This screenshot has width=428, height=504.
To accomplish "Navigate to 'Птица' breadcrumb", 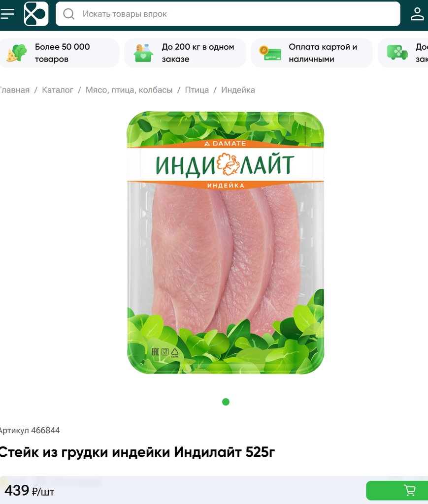I will pyautogui.click(x=197, y=90).
